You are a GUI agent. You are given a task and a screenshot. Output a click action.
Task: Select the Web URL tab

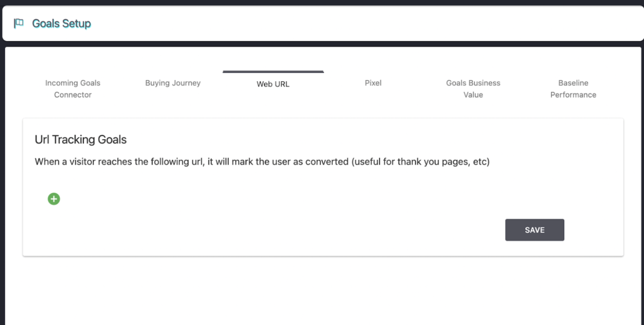point(273,84)
